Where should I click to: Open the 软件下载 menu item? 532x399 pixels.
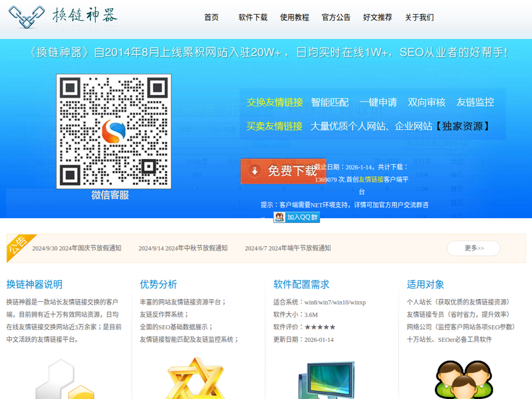click(x=253, y=17)
